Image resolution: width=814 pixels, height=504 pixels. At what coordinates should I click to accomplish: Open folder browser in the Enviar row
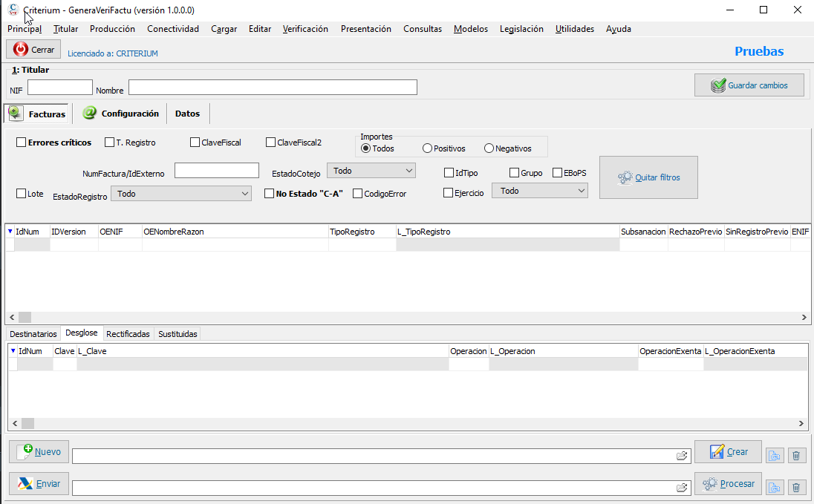[x=682, y=488]
